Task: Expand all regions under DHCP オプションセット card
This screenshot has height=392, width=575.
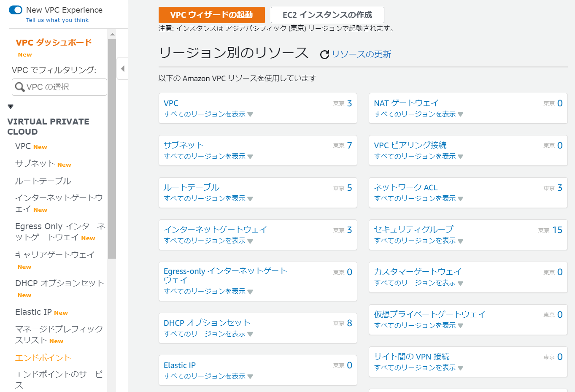Action: (x=208, y=334)
